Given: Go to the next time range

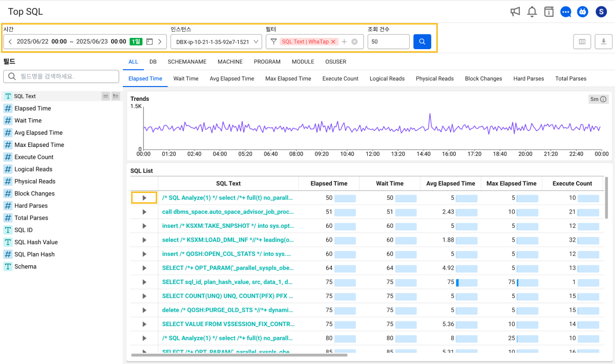Looking at the screenshot, I should 160,41.
